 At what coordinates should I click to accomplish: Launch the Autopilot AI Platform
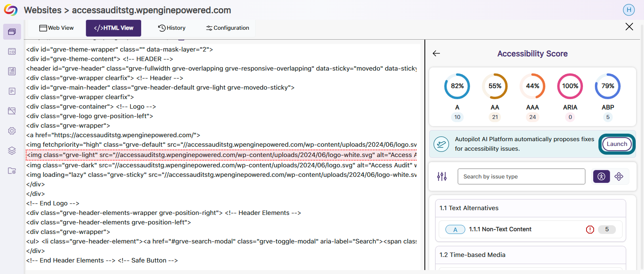pos(617,144)
